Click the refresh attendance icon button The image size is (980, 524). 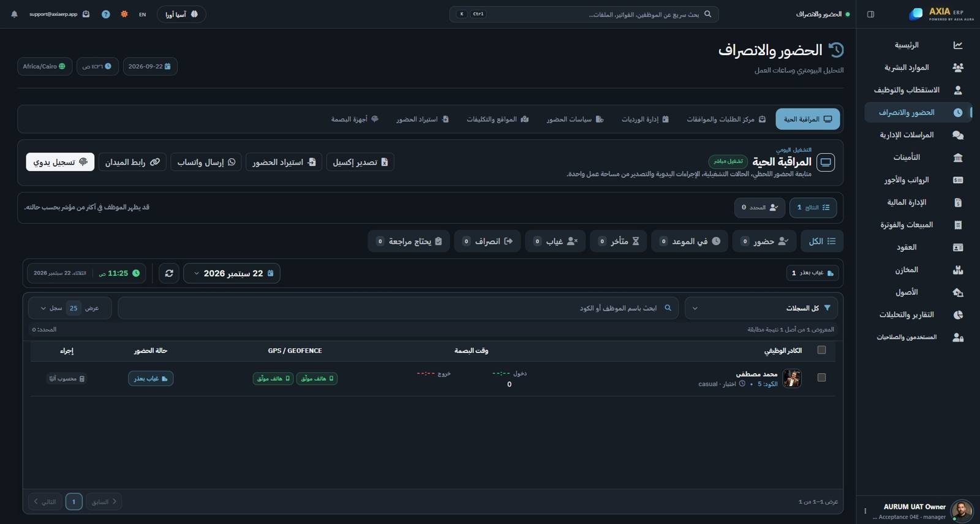click(169, 273)
